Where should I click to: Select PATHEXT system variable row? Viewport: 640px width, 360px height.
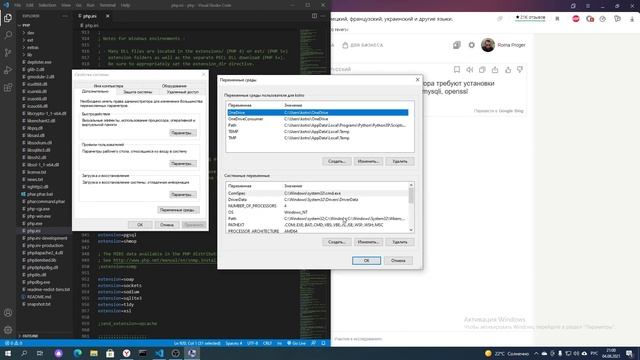318,225
